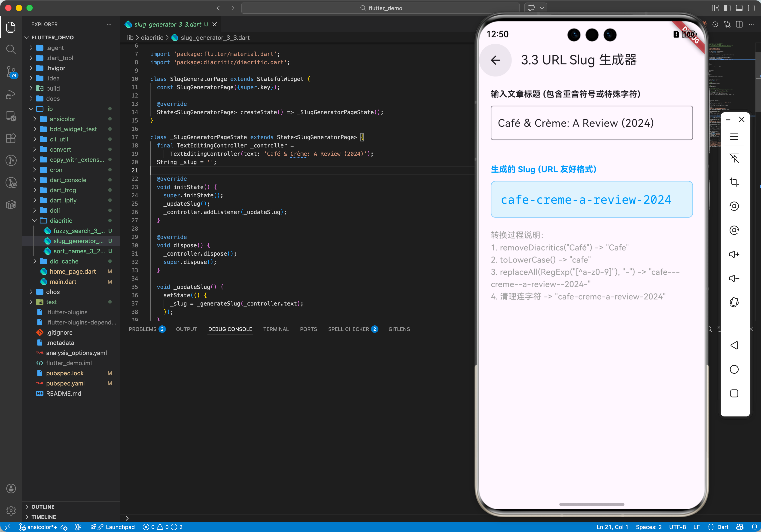Toggle the bottom panel layout icon
The height and width of the screenshot is (532, 761).
[739, 8]
